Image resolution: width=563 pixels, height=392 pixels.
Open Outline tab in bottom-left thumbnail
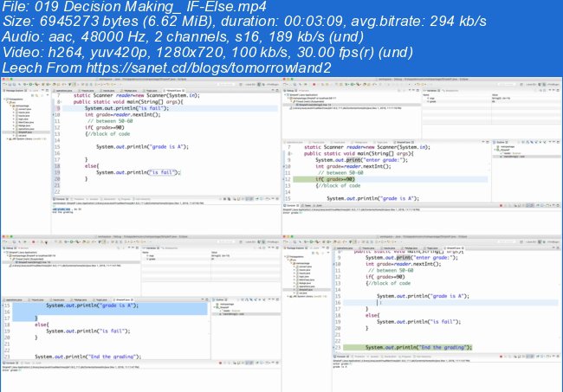219,299
